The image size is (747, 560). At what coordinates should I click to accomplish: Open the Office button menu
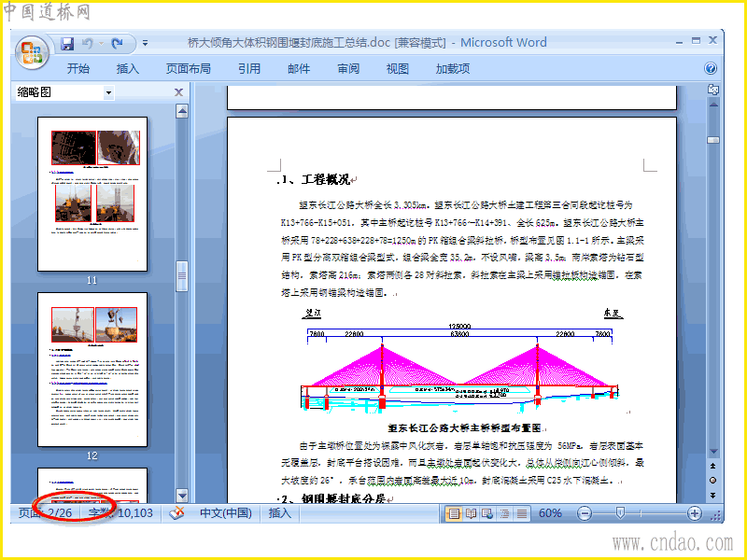click(33, 53)
